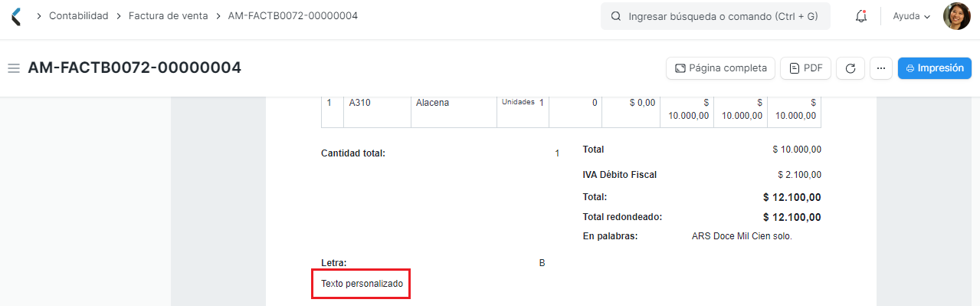Open the app logo home icon
The height and width of the screenshot is (306, 980).
coord(15,16)
